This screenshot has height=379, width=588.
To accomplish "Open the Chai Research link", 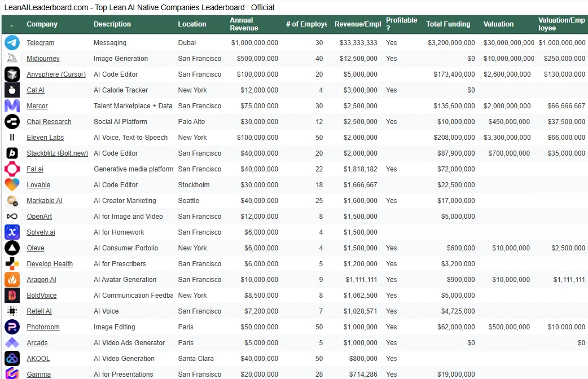I will pos(49,122).
